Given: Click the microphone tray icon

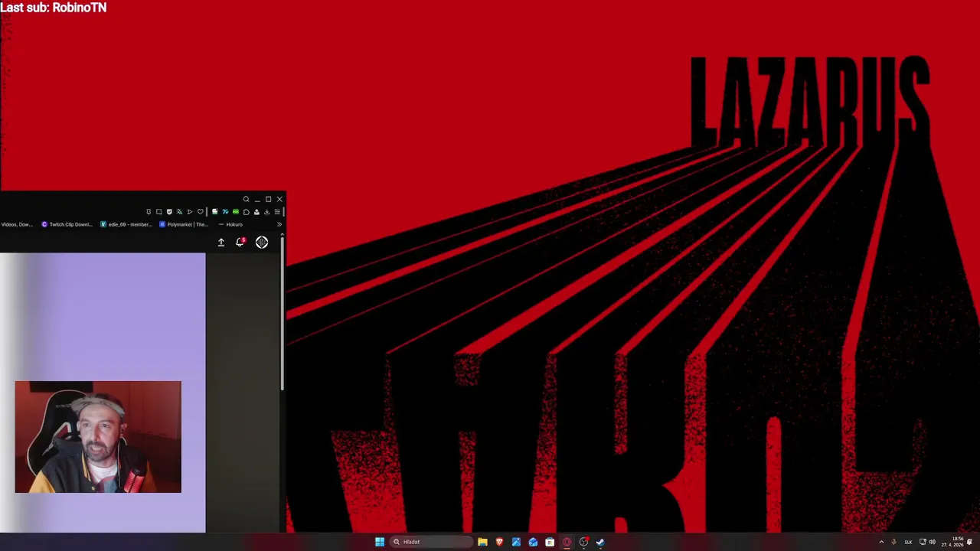Looking at the screenshot, I should click(893, 542).
